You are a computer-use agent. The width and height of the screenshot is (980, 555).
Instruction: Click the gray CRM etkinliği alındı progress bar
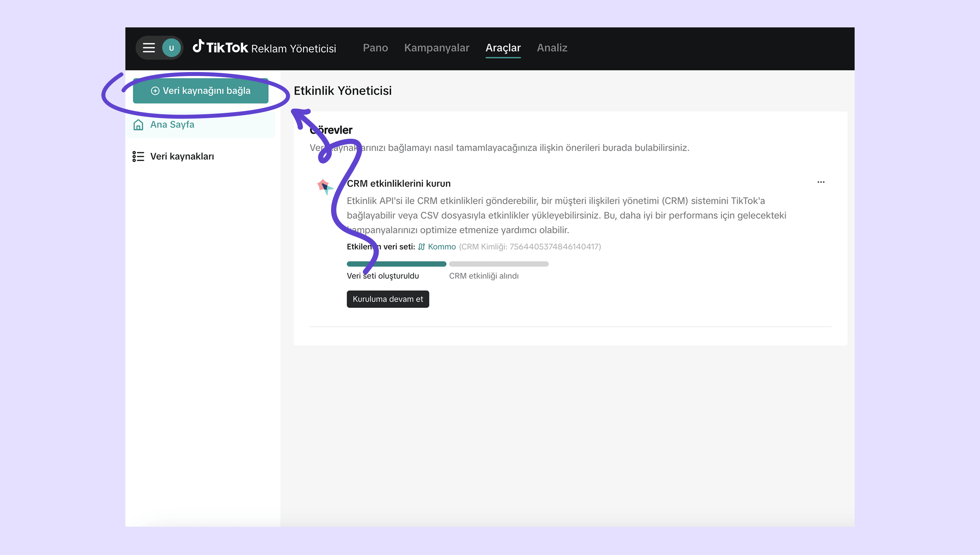pos(498,264)
